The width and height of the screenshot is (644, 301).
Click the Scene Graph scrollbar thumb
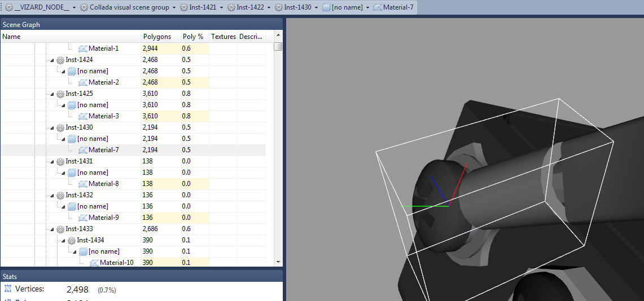[x=278, y=46]
